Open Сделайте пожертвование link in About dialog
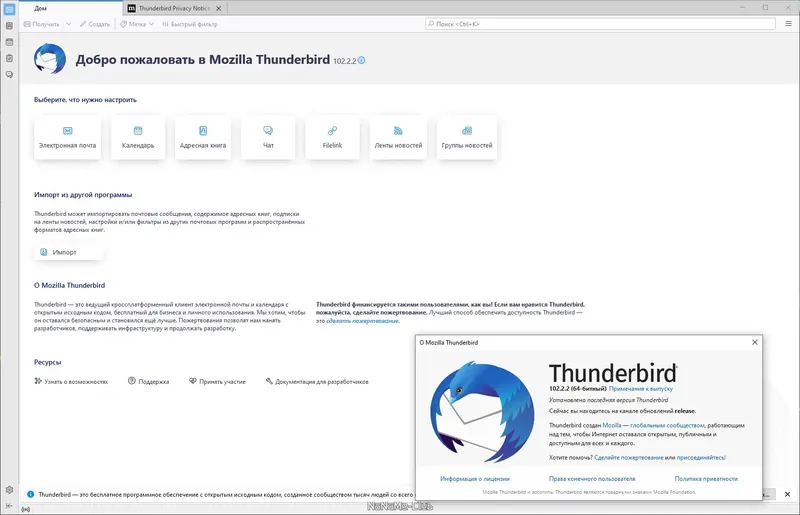The width and height of the screenshot is (800, 515). [x=629, y=457]
